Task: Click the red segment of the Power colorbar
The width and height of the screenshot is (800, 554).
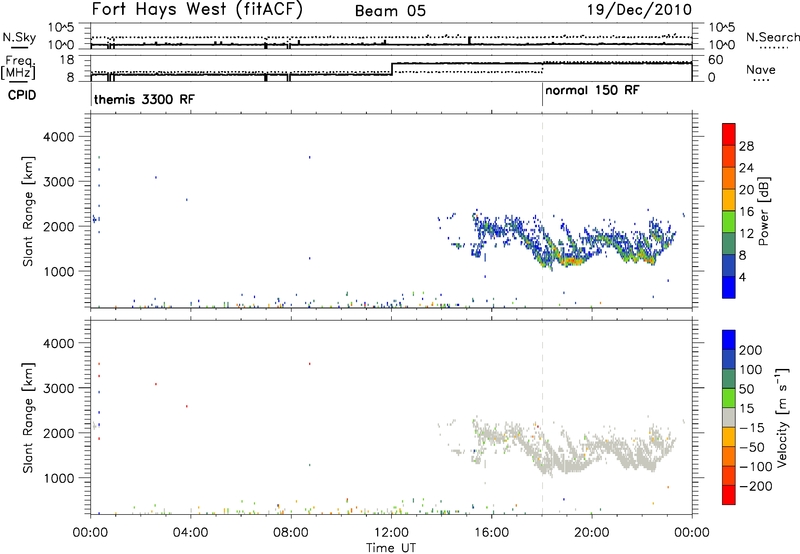Action: tap(729, 134)
